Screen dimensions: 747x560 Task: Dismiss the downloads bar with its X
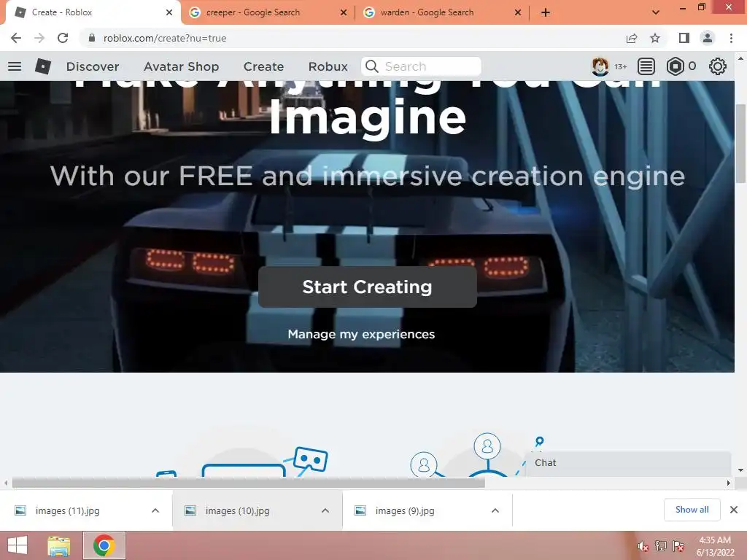click(x=734, y=510)
